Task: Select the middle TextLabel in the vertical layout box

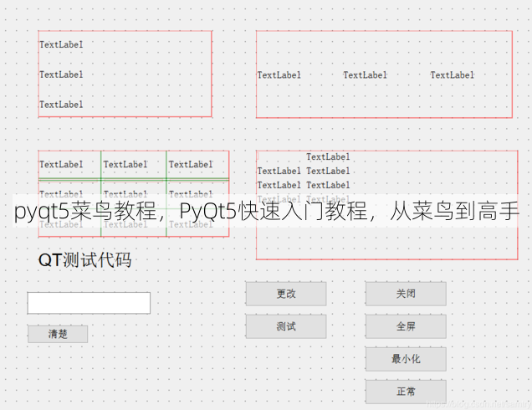Action: (x=61, y=74)
